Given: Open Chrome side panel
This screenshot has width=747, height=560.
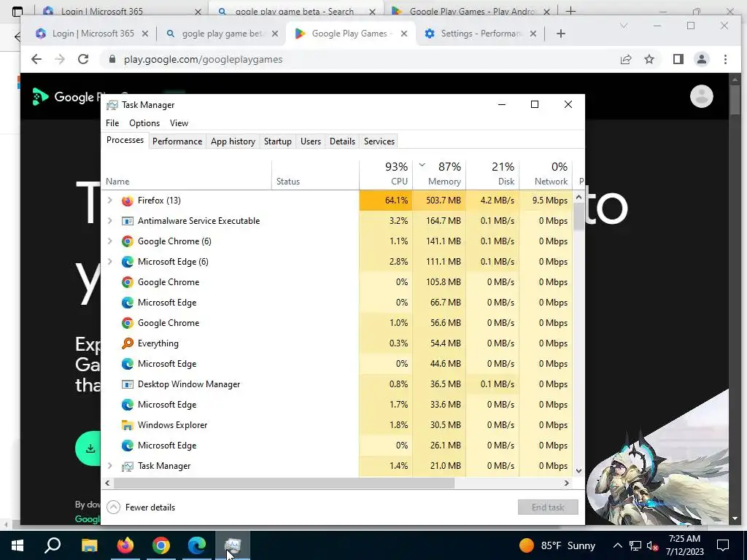Looking at the screenshot, I should coord(678,59).
